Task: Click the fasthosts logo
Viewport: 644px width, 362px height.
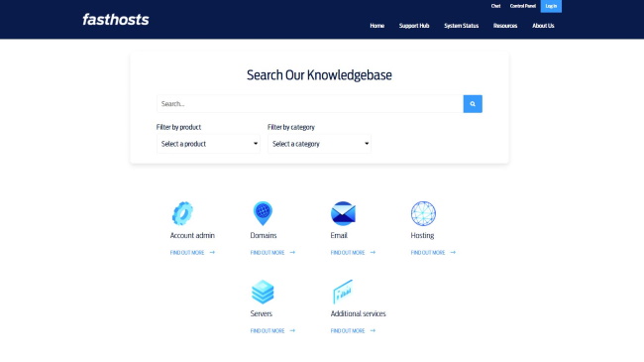Action: (x=115, y=19)
